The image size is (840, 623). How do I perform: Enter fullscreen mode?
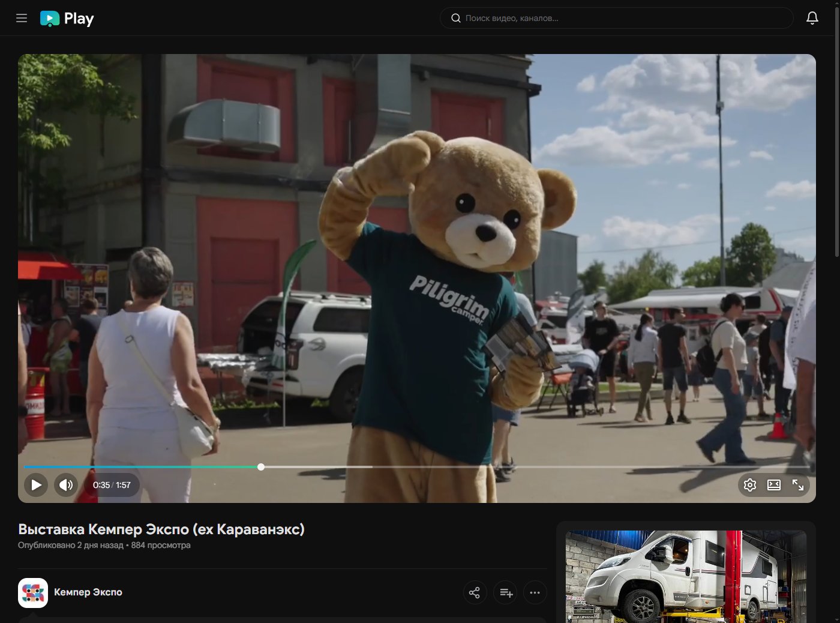coord(798,485)
